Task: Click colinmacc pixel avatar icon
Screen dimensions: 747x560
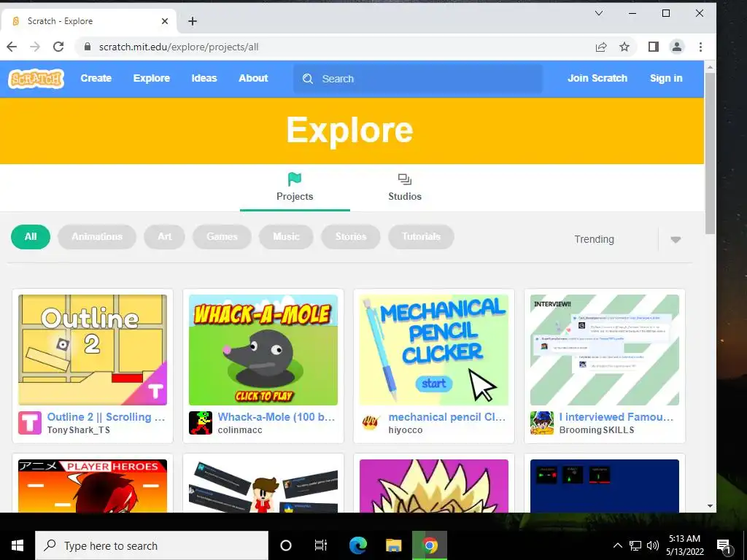Action: pos(201,423)
